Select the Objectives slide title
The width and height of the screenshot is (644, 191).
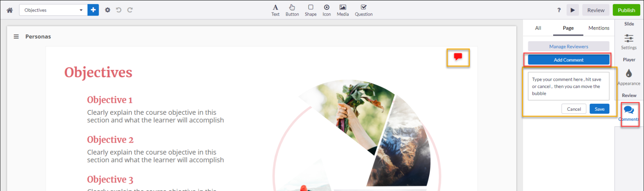coord(98,72)
